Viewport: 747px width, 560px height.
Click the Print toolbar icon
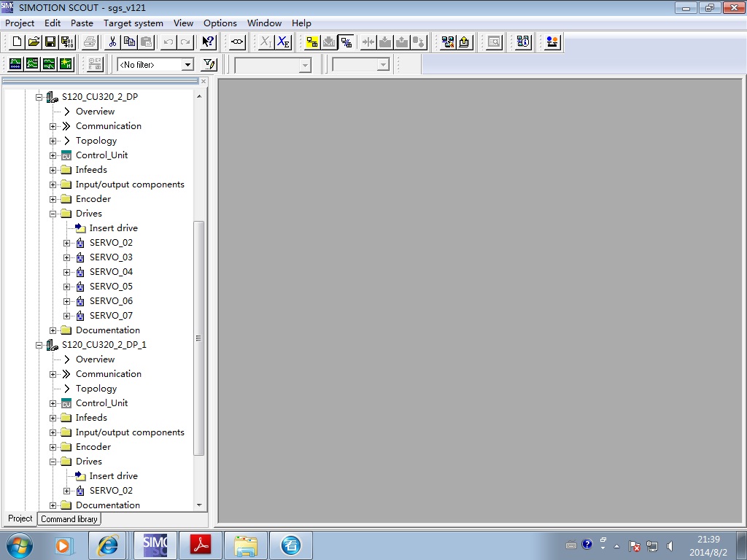pyautogui.click(x=90, y=42)
